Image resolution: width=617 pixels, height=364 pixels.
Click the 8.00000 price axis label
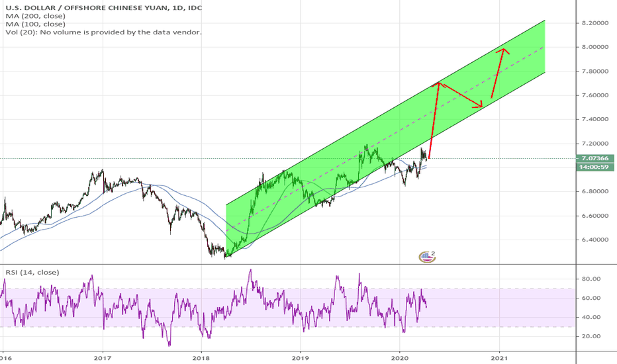point(595,47)
